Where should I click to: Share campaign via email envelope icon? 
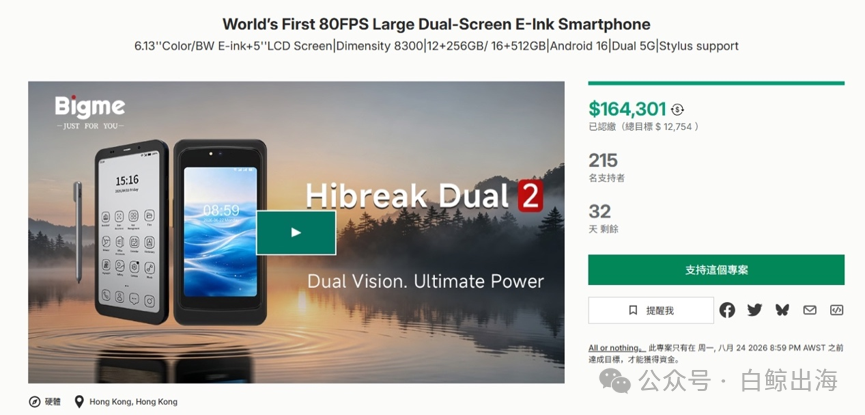point(809,310)
